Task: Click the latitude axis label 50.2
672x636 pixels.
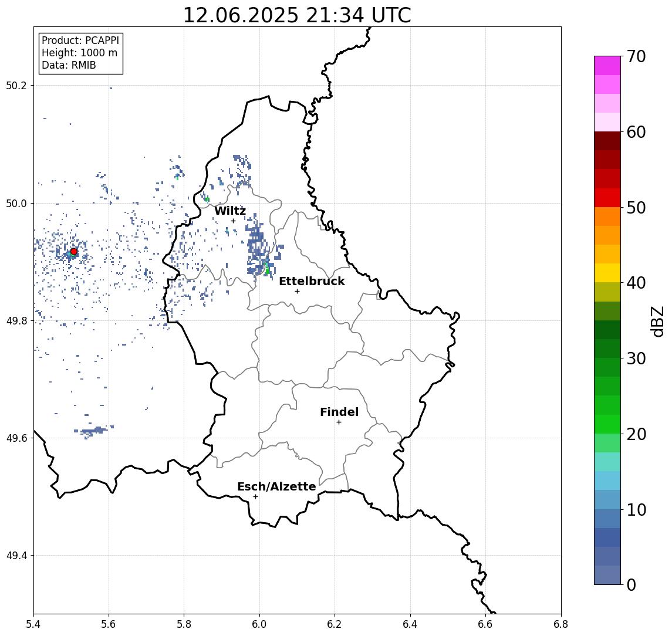Action: pos(16,85)
